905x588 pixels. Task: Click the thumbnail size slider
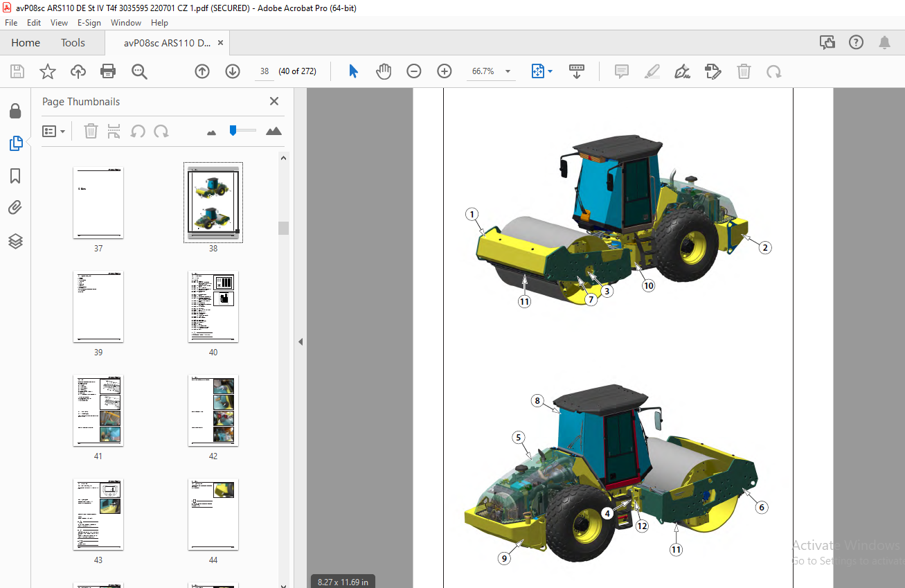pos(233,130)
